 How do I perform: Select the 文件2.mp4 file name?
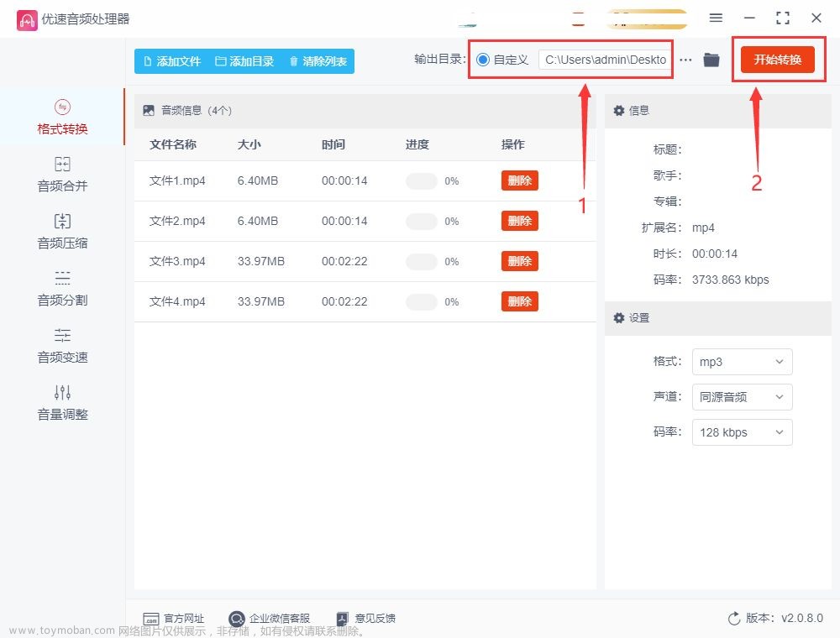177,221
